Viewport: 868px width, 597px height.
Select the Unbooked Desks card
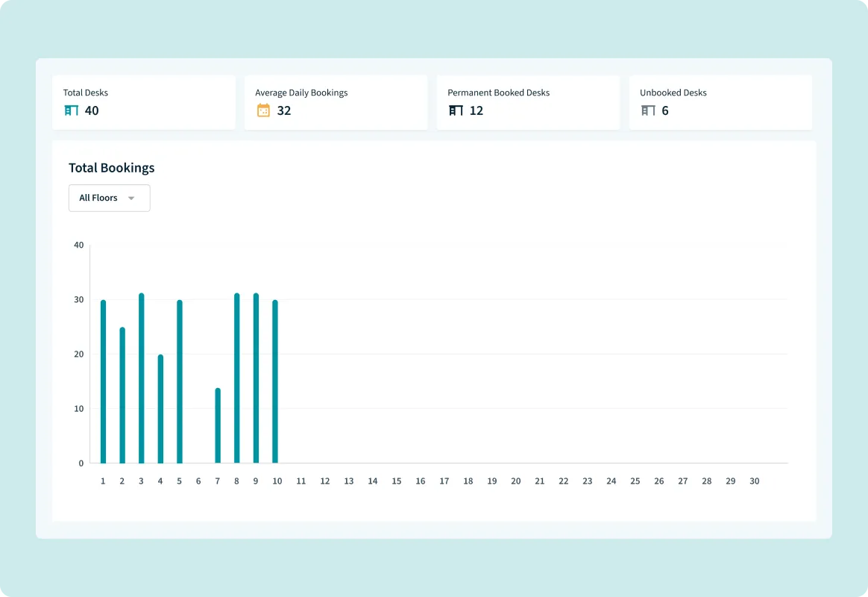720,102
